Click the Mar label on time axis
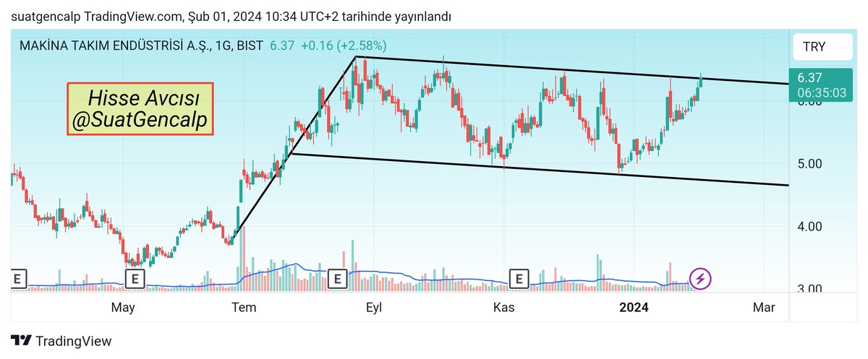Screen dimensions: 868x359 coord(764,308)
